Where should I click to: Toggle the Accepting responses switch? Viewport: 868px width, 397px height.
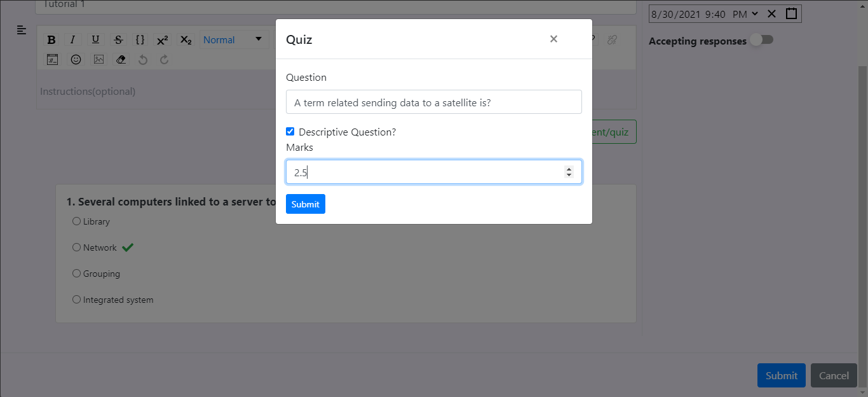761,40
